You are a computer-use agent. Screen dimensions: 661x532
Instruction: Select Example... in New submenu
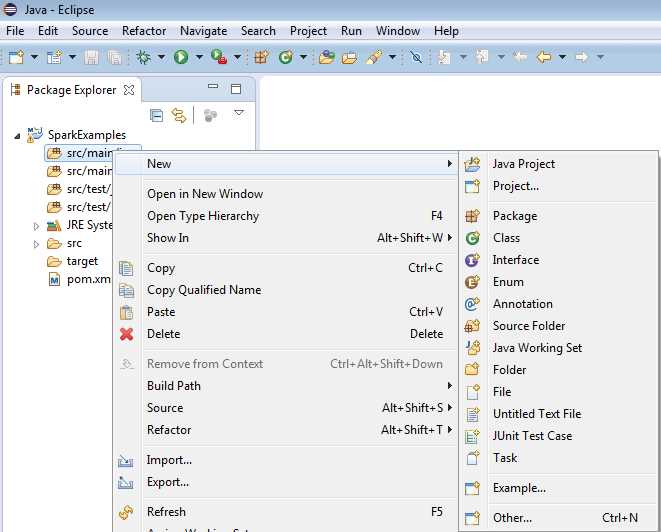click(x=559, y=488)
